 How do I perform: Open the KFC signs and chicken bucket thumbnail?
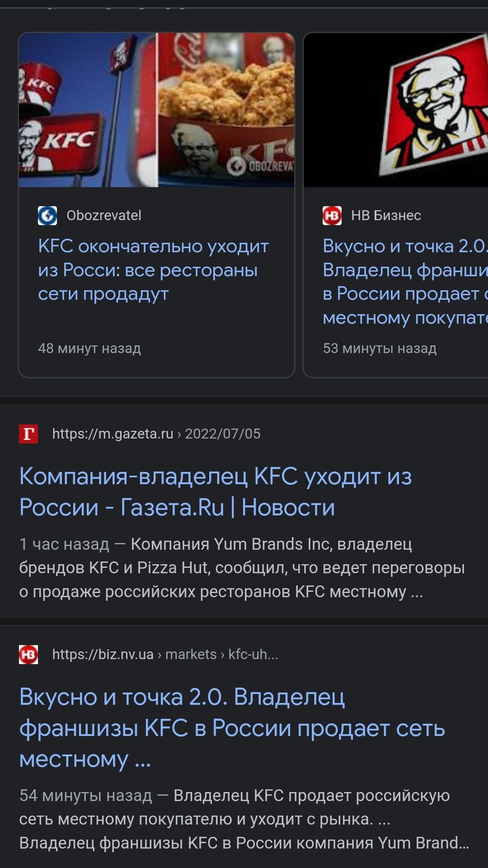156,110
